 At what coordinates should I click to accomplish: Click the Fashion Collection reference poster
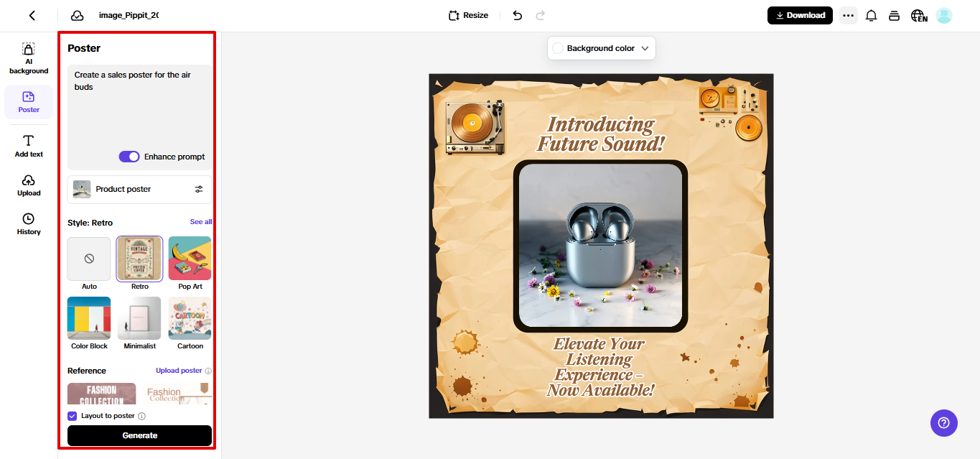point(101,394)
